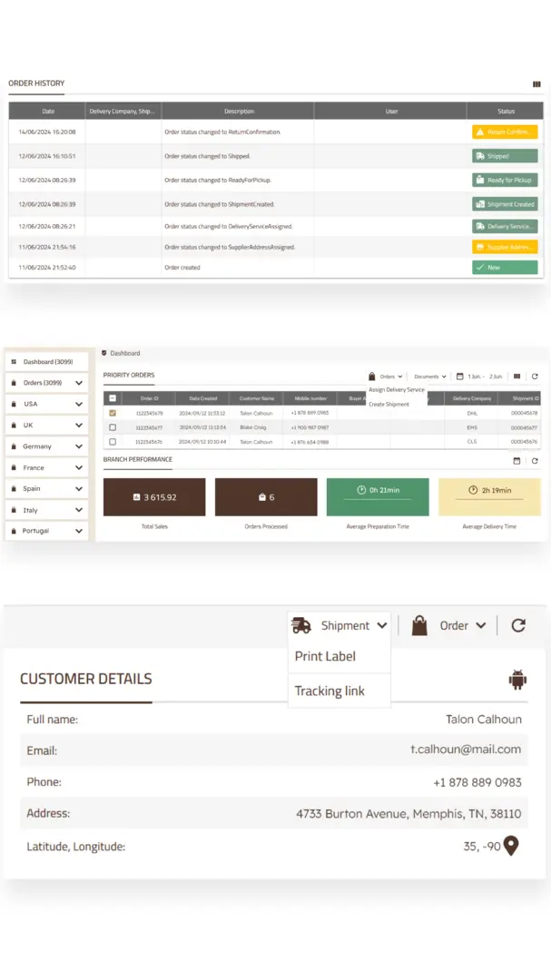This screenshot has height=980, width=551.
Task: Click the clock icon on 2h 19min card
Action: (473, 490)
